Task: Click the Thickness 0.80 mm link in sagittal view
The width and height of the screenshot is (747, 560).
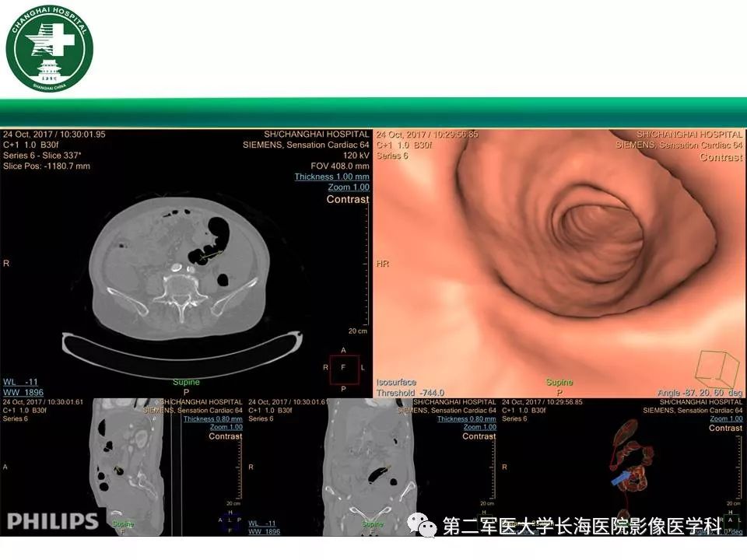Action: pyautogui.click(x=213, y=419)
